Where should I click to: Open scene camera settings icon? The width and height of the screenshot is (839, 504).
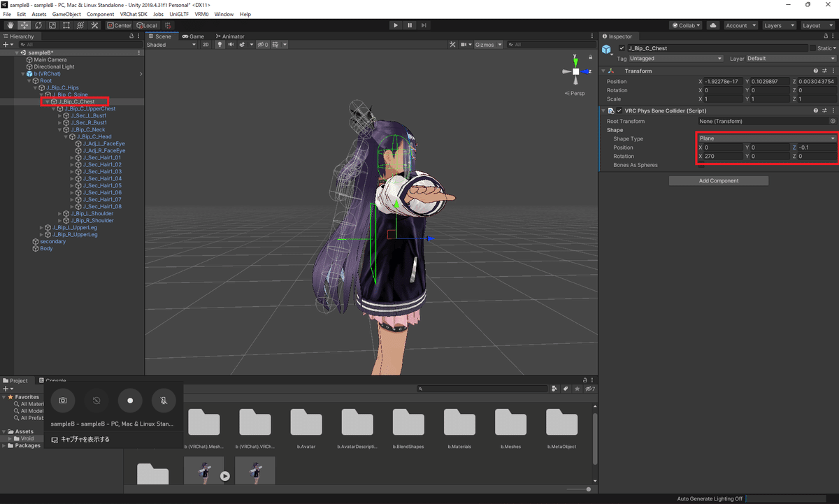click(464, 45)
